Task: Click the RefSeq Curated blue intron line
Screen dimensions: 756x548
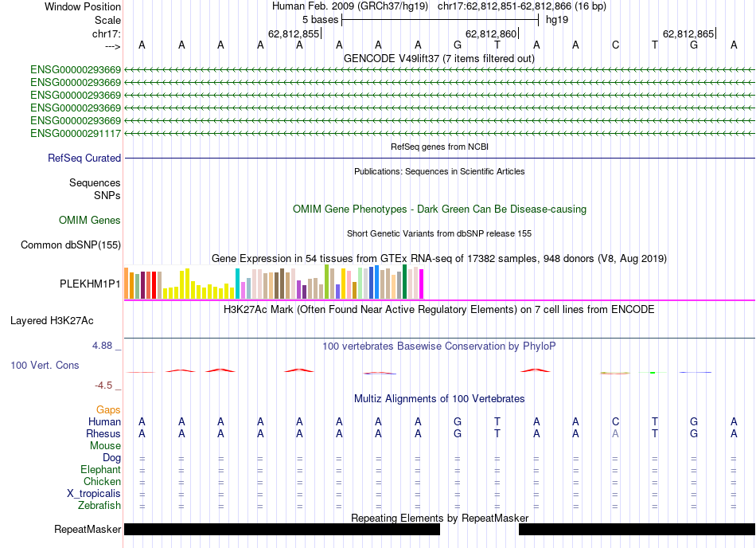Action: pos(440,158)
